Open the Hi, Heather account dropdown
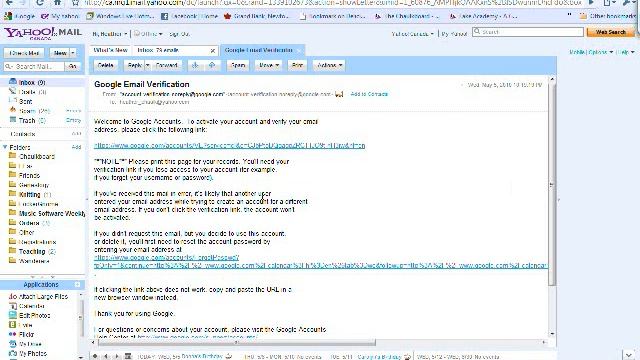This screenshot has height=360, width=640. [109, 34]
